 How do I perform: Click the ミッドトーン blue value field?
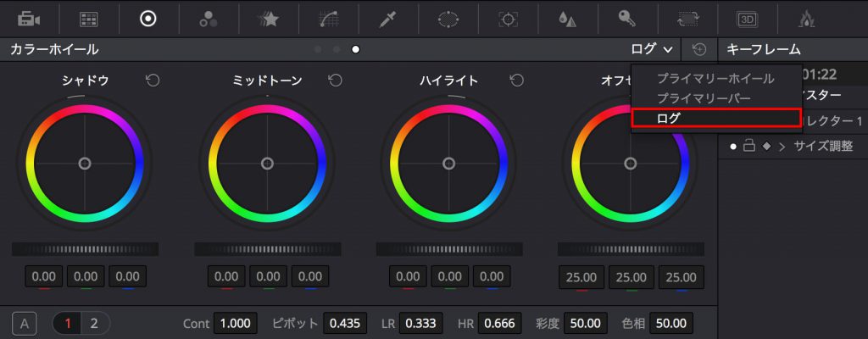coord(310,276)
